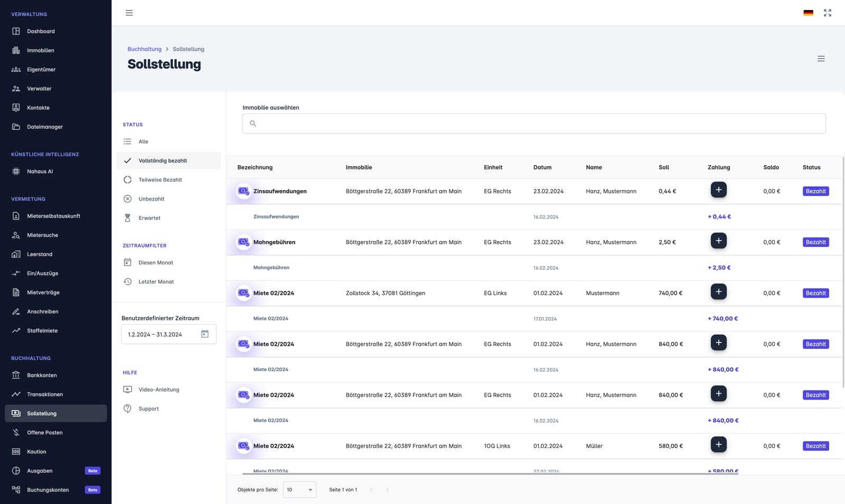
Task: Select the Unbezahlt status filter
Action: pyautogui.click(x=151, y=199)
